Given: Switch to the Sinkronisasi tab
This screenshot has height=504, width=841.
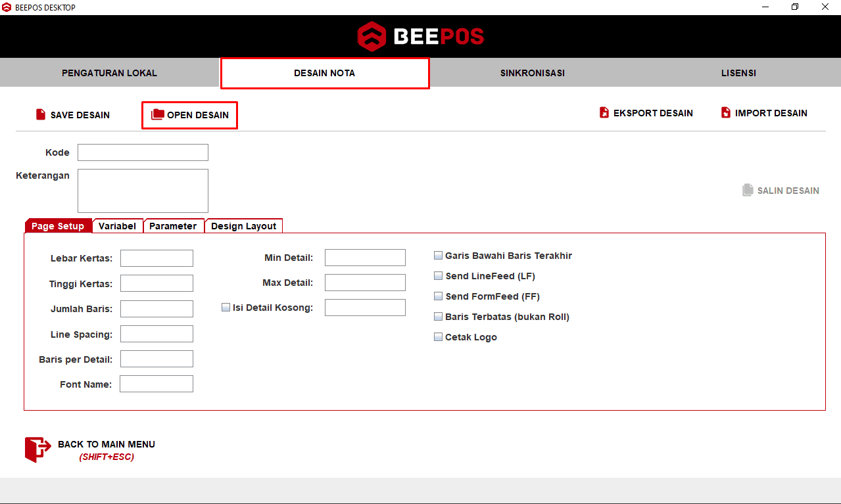Looking at the screenshot, I should click(533, 72).
